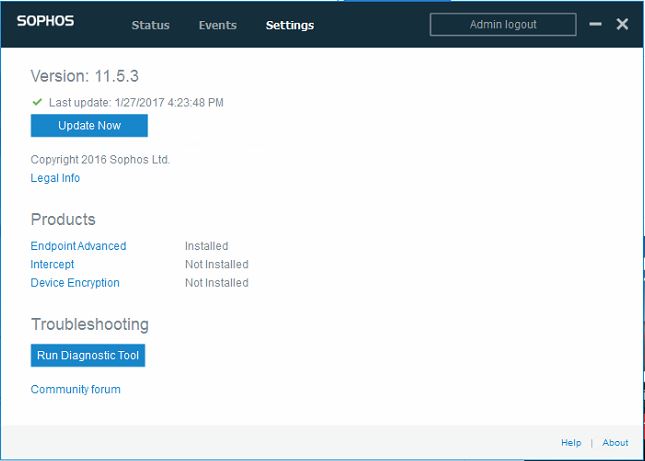645x461 pixels.
Task: Close the Sophos window
Action: 622,24
